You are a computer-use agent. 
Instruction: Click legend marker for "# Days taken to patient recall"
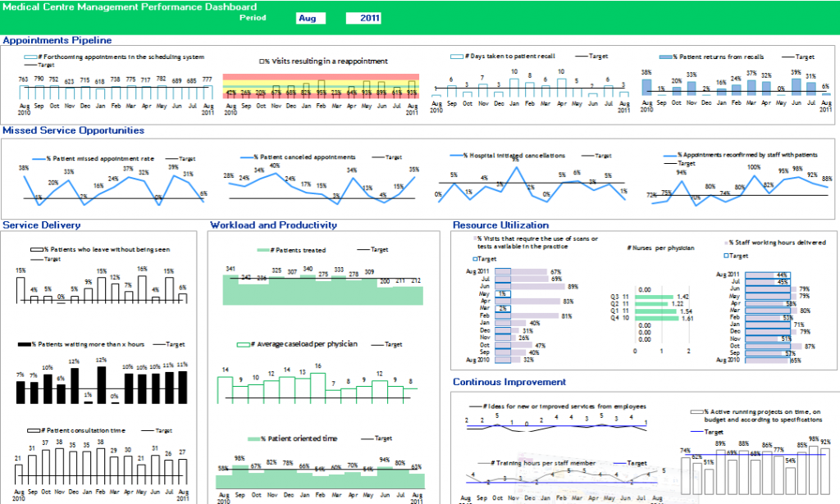coord(458,57)
